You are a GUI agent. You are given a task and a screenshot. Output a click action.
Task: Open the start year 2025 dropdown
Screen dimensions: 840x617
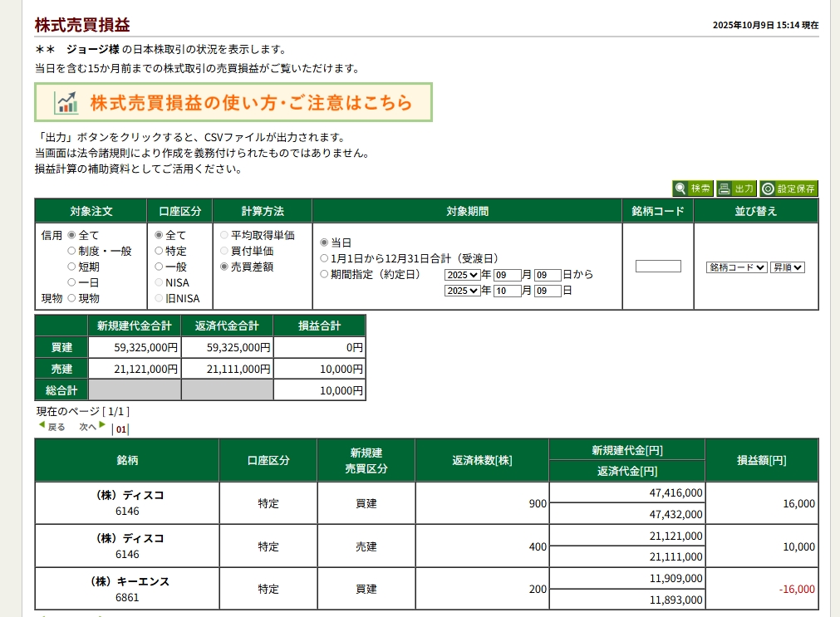click(462, 275)
